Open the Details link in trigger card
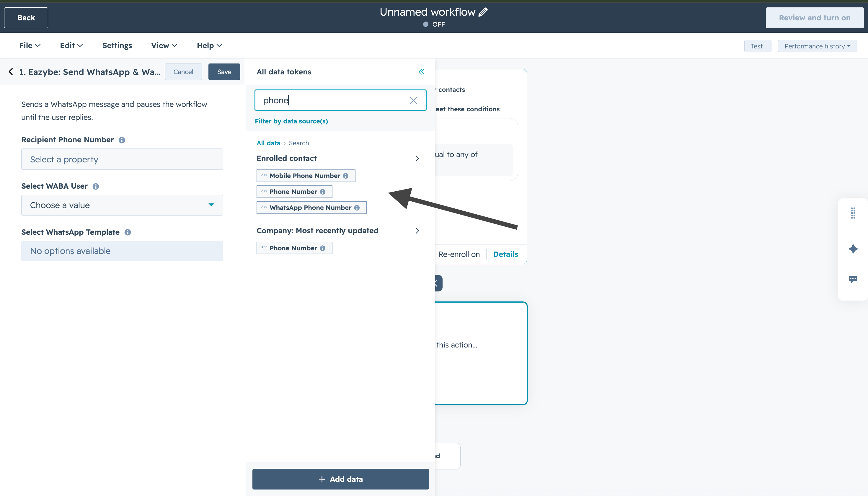This screenshot has width=868, height=496. pyautogui.click(x=505, y=254)
